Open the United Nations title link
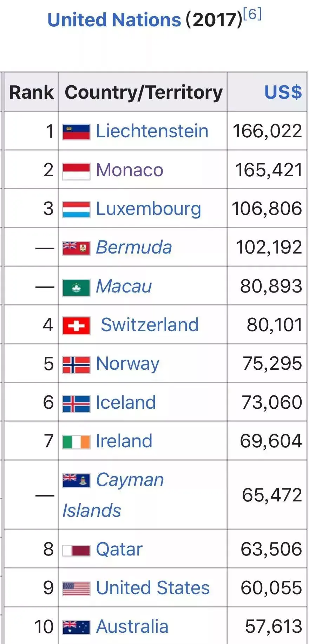This screenshot has height=644, width=309. click(114, 20)
